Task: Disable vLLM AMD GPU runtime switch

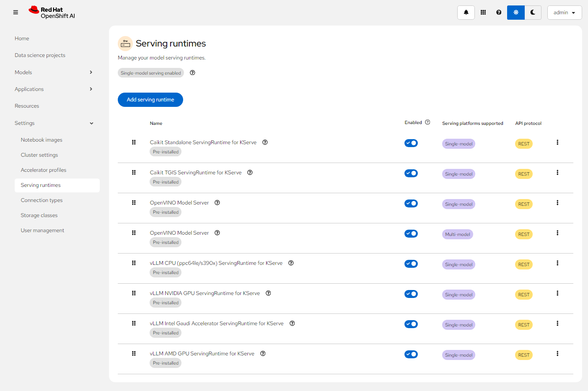Action: [x=411, y=354]
